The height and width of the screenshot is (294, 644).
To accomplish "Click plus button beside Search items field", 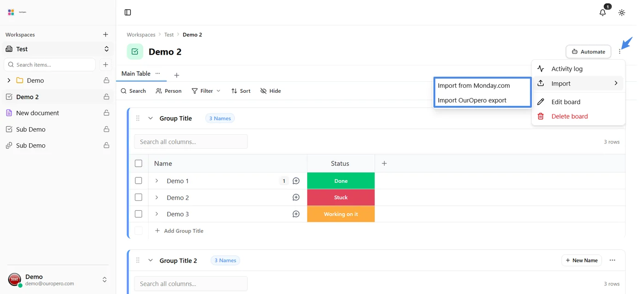I will click(x=106, y=65).
